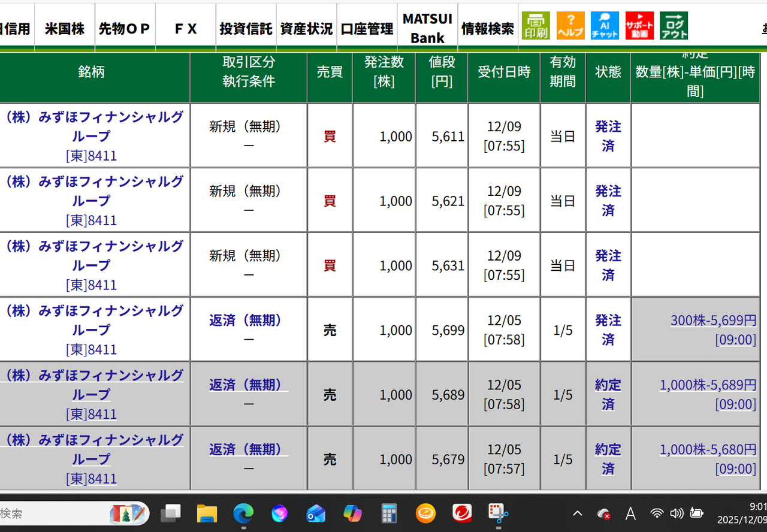Expand hidden icons with the taskbar chevron
Screen dimensions: 767x532
[577, 513]
